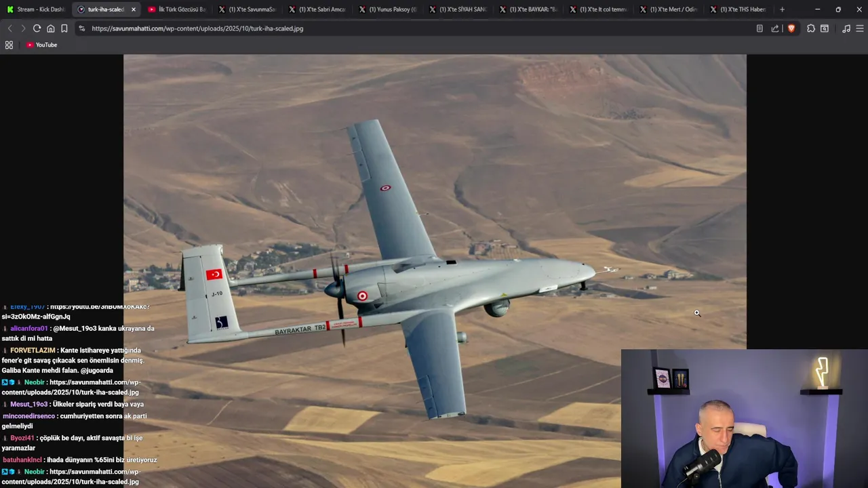This screenshot has height=488, width=868.
Task: Click the streamer webcam overlay
Action: 744,418
